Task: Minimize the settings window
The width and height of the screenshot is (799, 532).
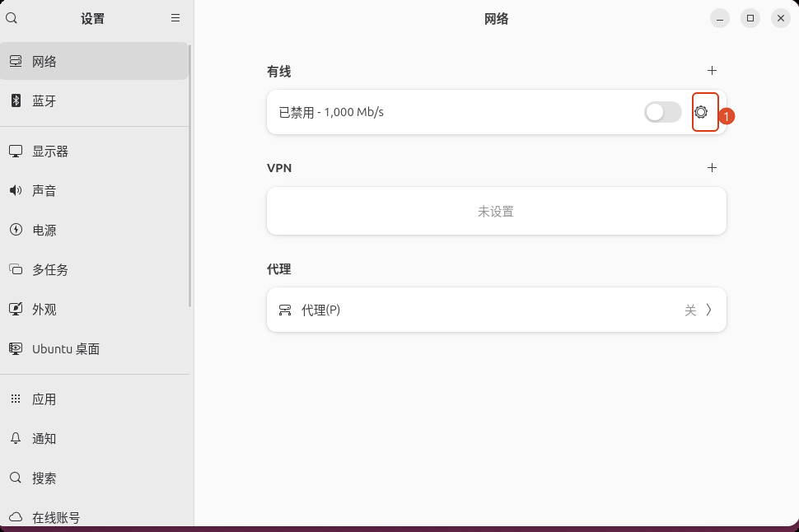Action: [x=719, y=18]
